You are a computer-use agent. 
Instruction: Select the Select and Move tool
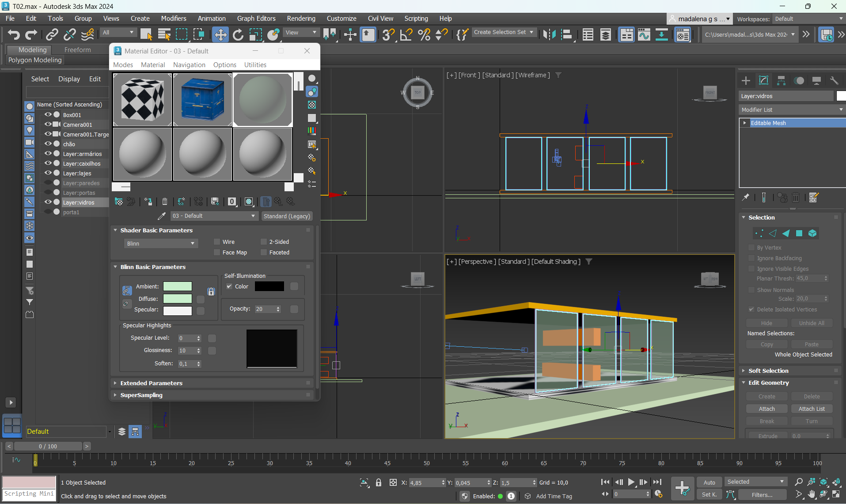pos(220,34)
